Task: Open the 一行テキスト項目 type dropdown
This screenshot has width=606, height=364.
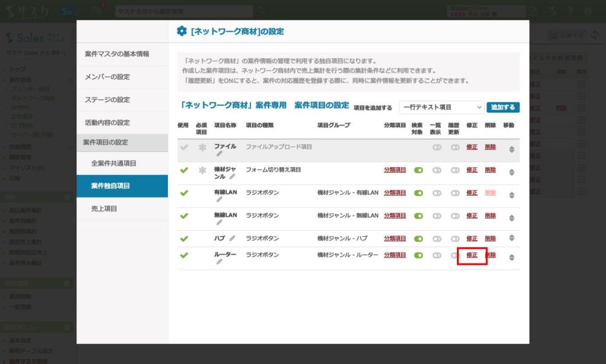Action: (442, 107)
